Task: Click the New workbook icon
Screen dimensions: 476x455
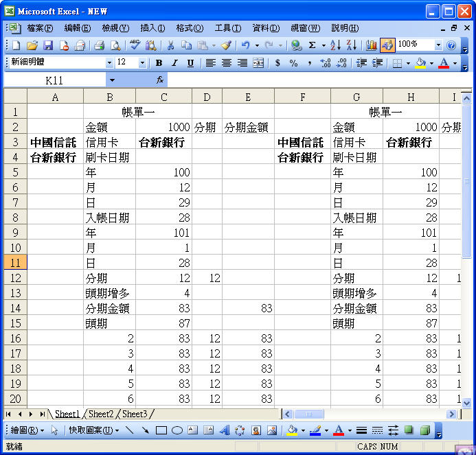Action: pyautogui.click(x=16, y=45)
